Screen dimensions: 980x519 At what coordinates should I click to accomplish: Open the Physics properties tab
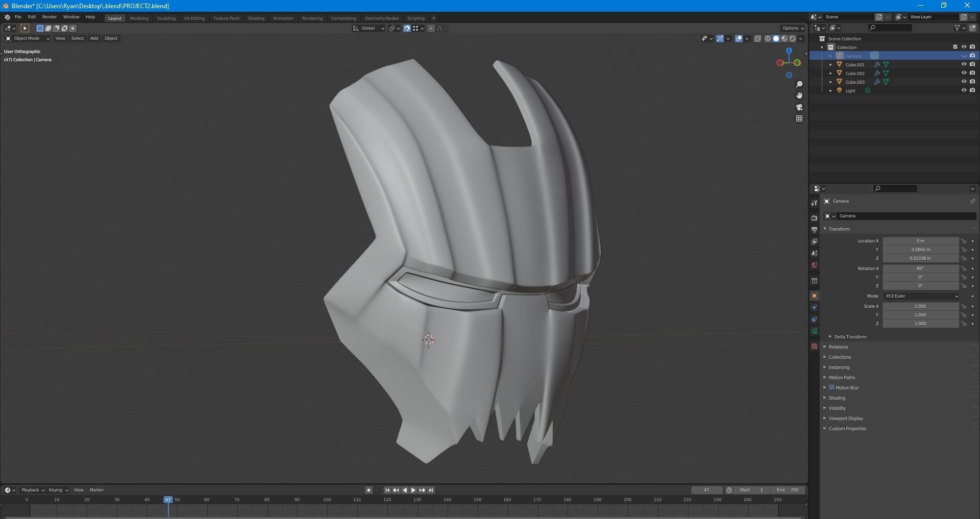point(814,308)
